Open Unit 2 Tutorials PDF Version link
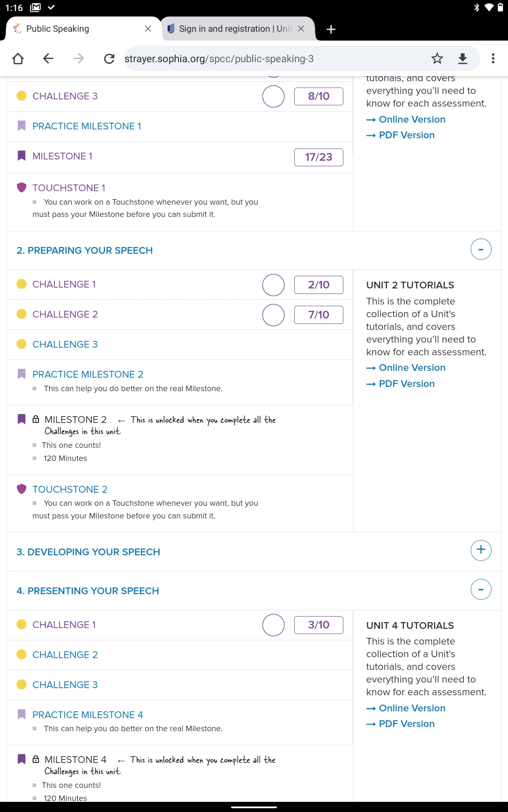Image resolution: width=508 pixels, height=812 pixels. [x=406, y=384]
